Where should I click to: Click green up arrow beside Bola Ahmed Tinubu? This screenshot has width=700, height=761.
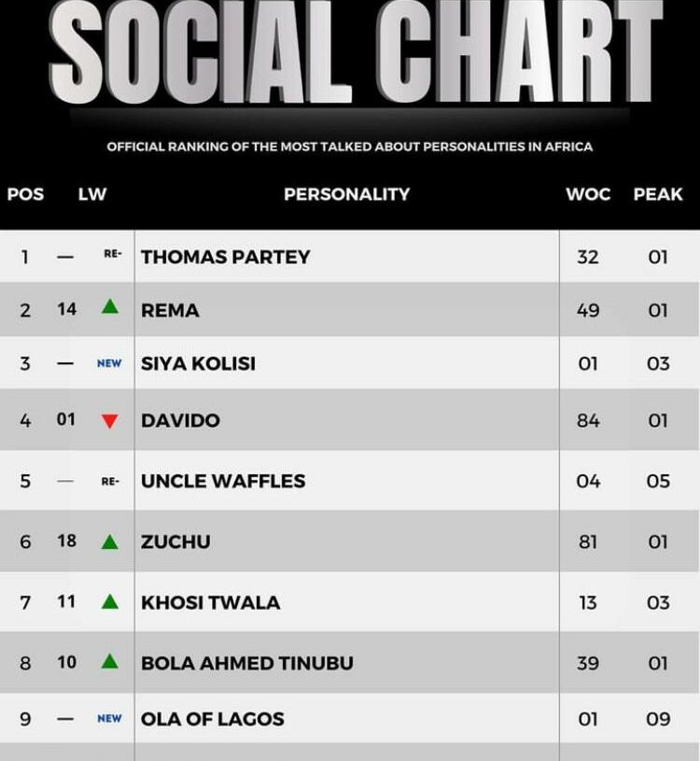110,661
